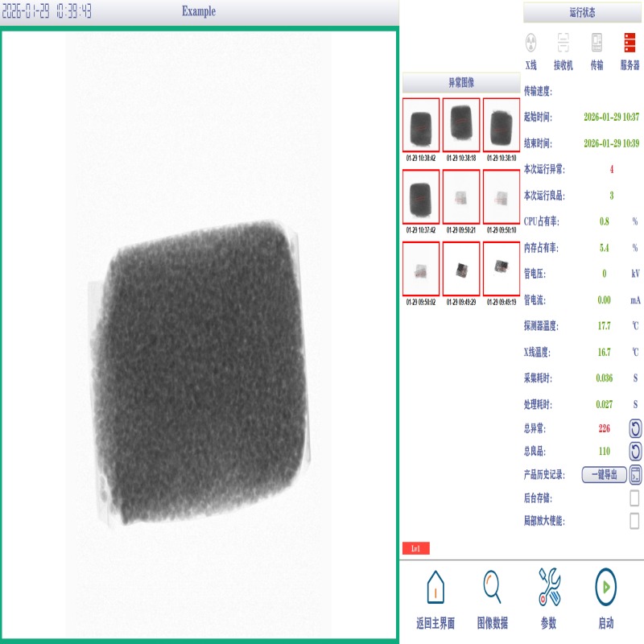Image resolution: width=644 pixels, height=644 pixels.
Task: Open product history console icon
Action: (635, 475)
